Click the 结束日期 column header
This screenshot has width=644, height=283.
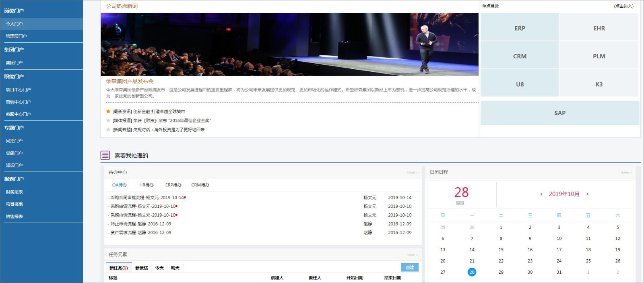[393, 278]
